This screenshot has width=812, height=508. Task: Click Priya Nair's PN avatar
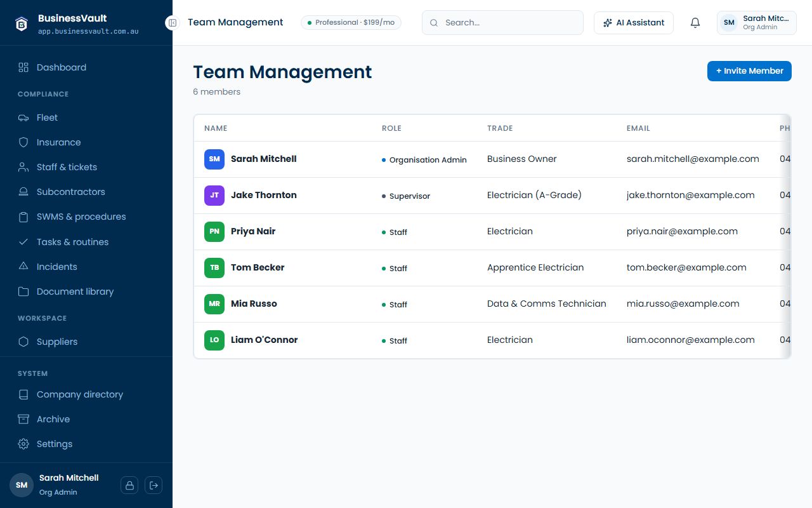pyautogui.click(x=214, y=232)
